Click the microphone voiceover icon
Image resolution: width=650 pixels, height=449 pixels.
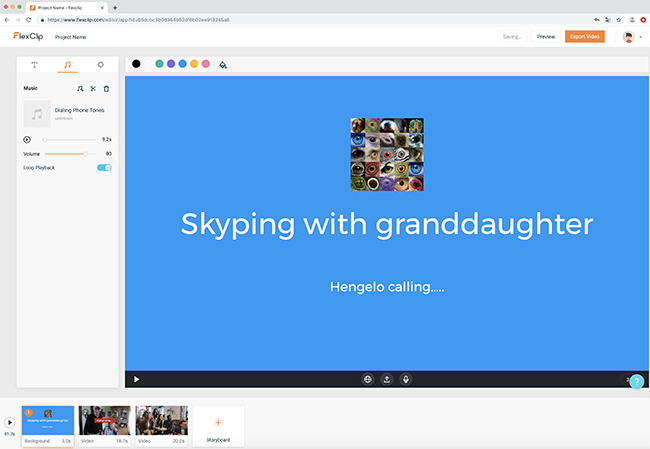click(406, 379)
